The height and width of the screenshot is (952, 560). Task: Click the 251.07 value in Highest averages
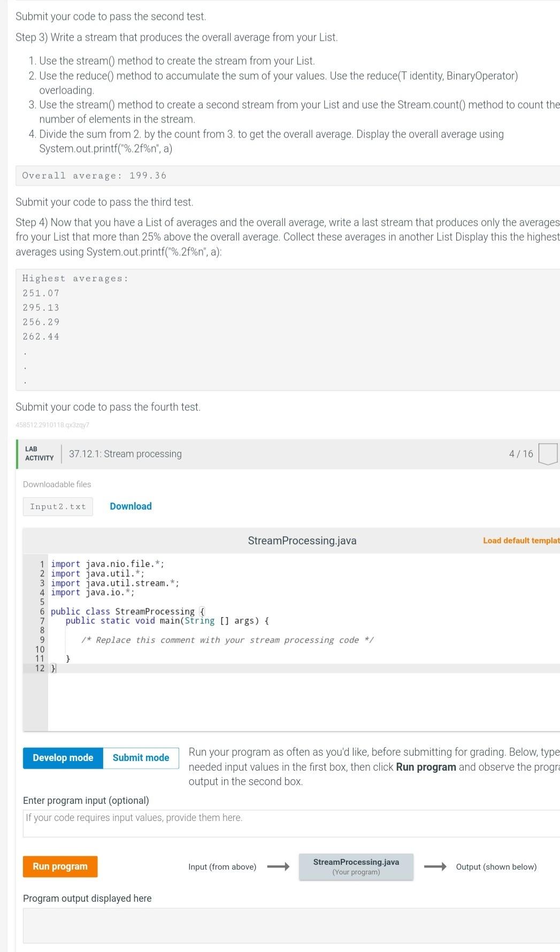41,293
